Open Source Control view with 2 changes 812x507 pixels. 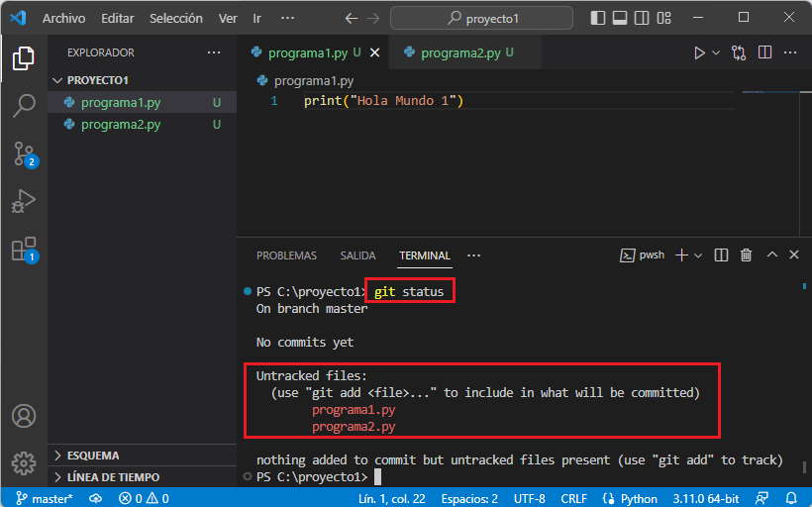25,153
